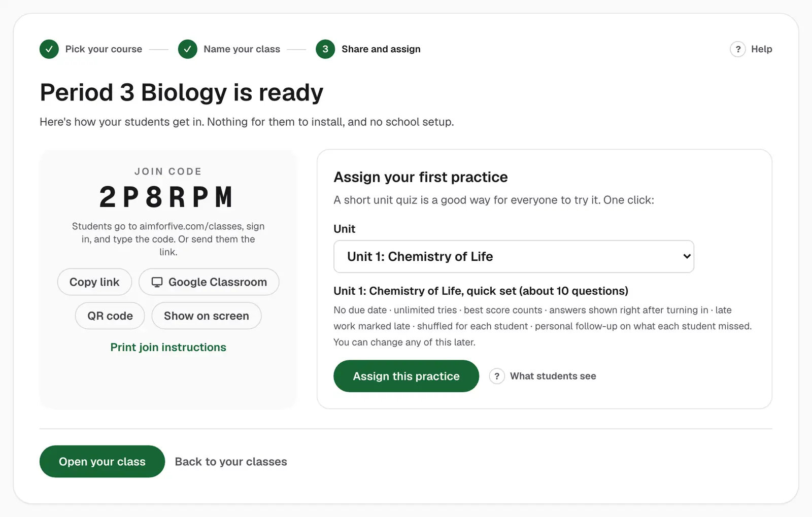812x517 pixels.
Task: Click the join code 2P8RPM
Action: point(166,197)
